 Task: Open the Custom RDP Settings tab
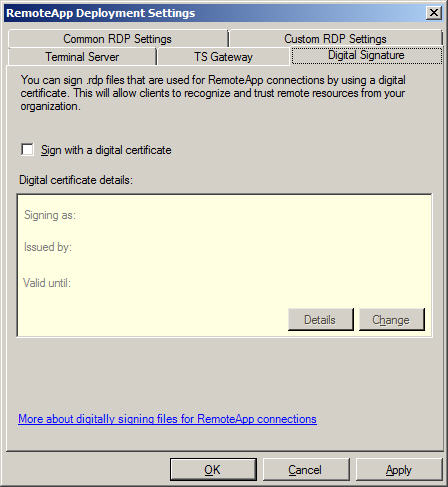[335, 39]
